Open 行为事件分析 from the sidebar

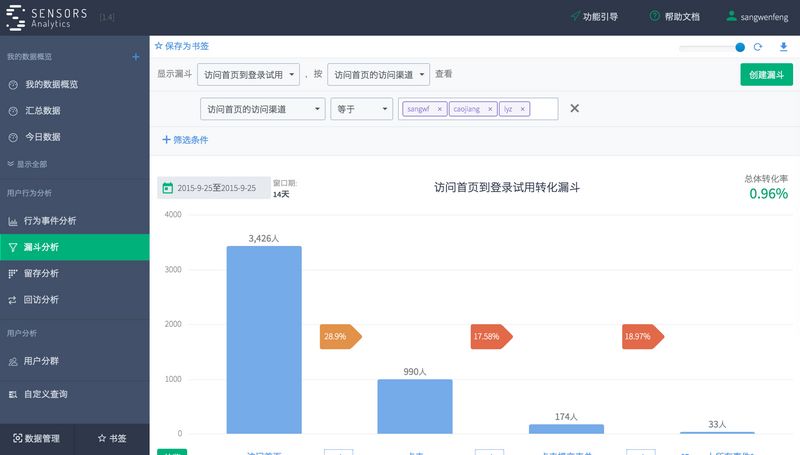(49, 221)
